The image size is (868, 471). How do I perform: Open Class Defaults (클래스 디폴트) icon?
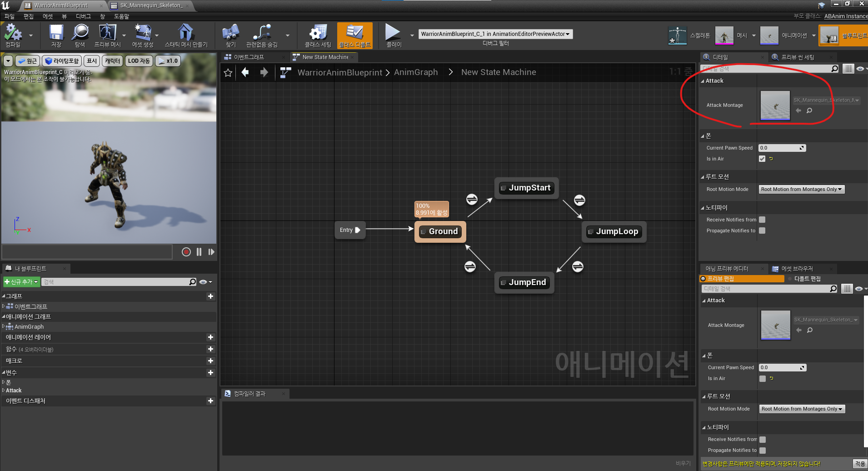click(355, 35)
